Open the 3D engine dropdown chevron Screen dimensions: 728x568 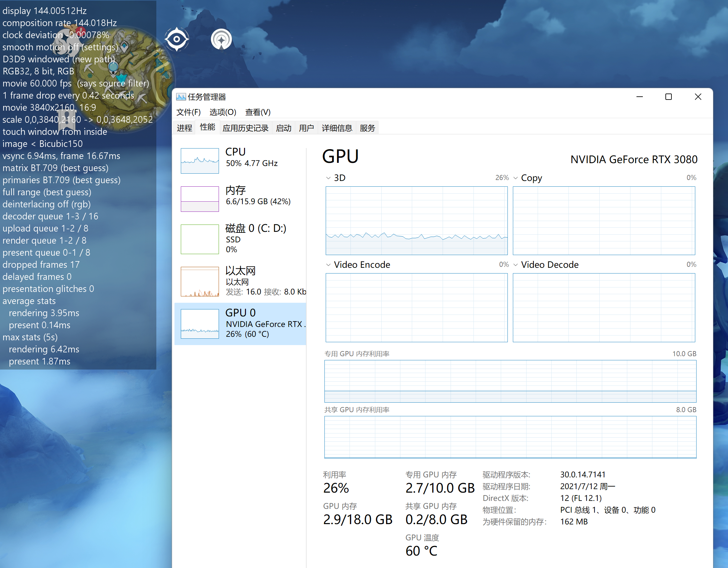pyautogui.click(x=328, y=178)
